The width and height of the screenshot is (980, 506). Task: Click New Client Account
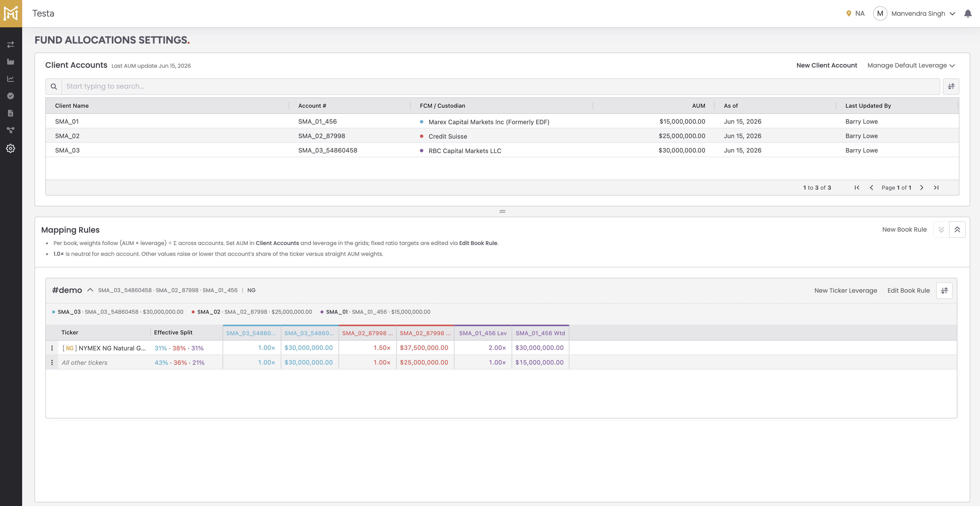(x=827, y=65)
